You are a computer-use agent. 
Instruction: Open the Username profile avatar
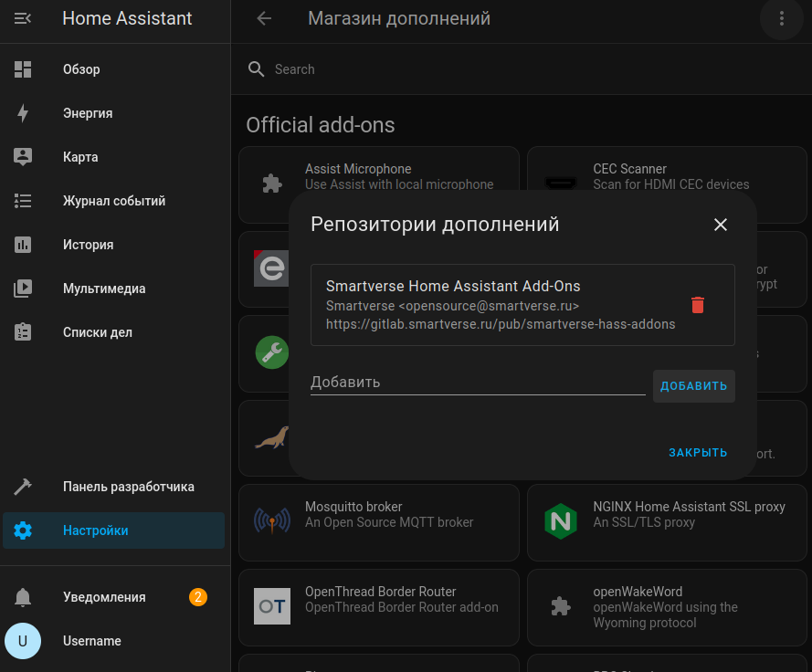[23, 641]
